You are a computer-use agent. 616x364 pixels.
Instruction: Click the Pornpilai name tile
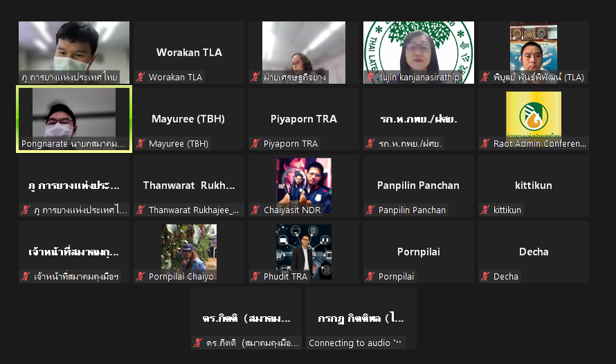pos(418,252)
